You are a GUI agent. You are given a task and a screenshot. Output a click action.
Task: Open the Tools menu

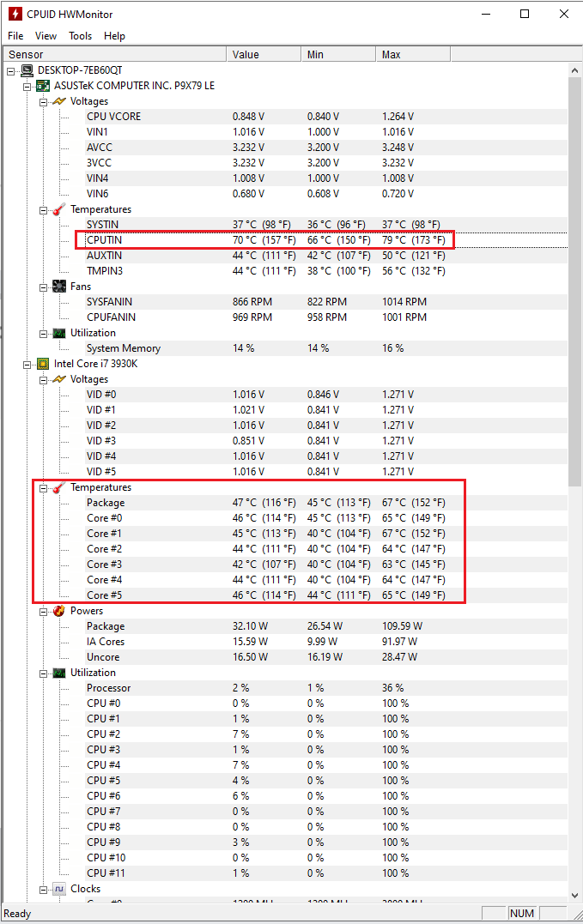tap(80, 36)
